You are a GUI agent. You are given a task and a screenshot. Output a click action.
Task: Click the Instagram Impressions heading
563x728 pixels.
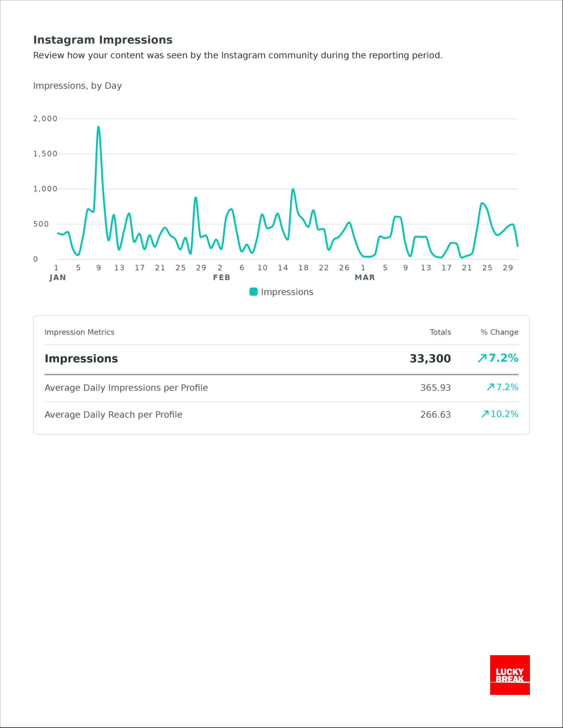point(103,40)
